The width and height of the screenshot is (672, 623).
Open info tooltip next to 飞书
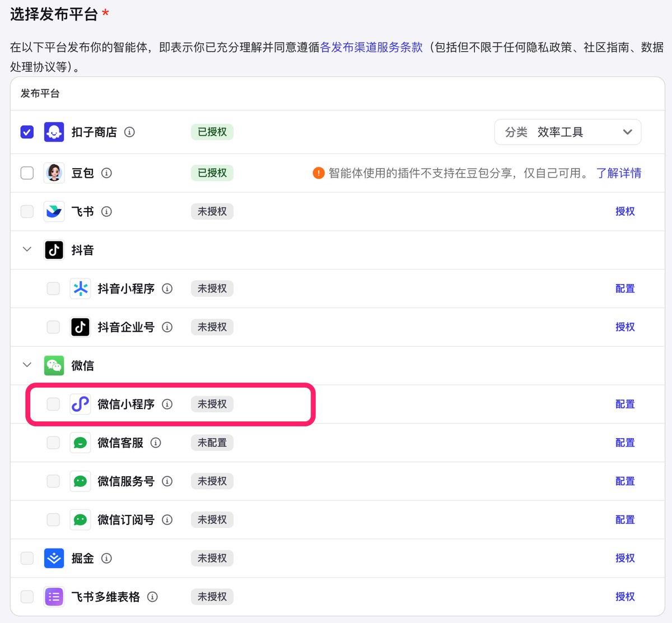[106, 212]
